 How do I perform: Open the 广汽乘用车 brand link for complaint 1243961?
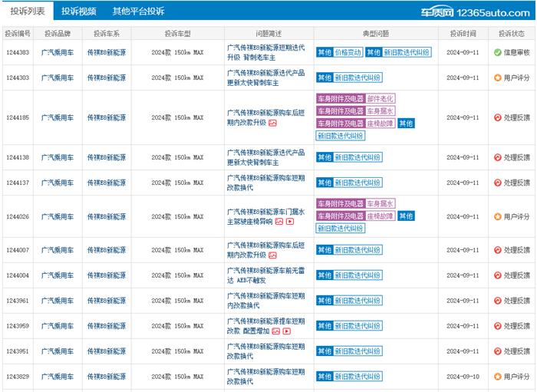pyautogui.click(x=58, y=301)
